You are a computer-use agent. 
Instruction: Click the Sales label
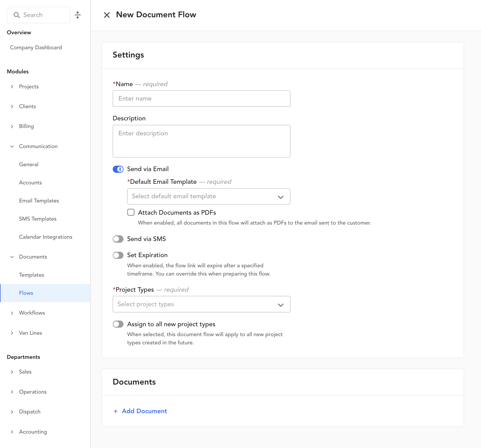click(25, 372)
